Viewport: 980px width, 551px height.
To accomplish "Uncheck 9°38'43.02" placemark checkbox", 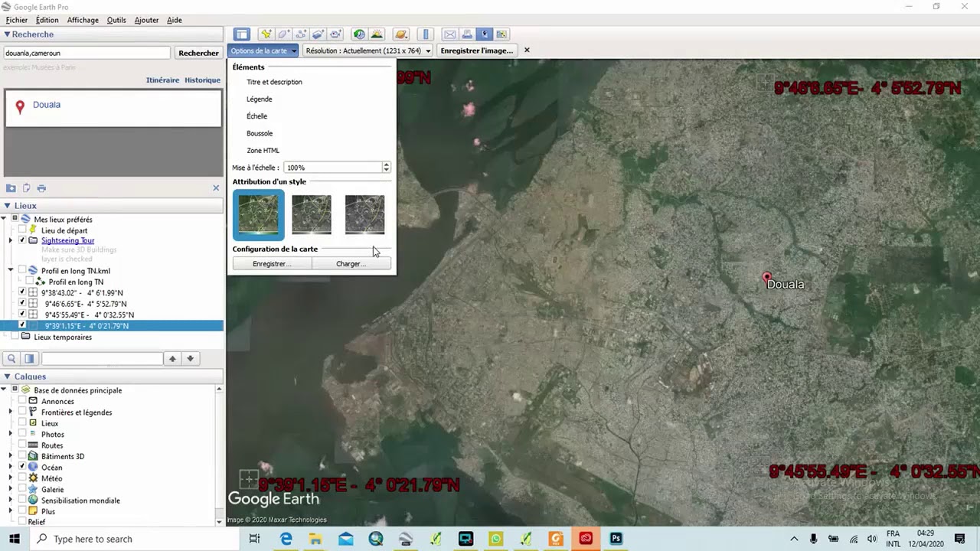I will (x=22, y=292).
